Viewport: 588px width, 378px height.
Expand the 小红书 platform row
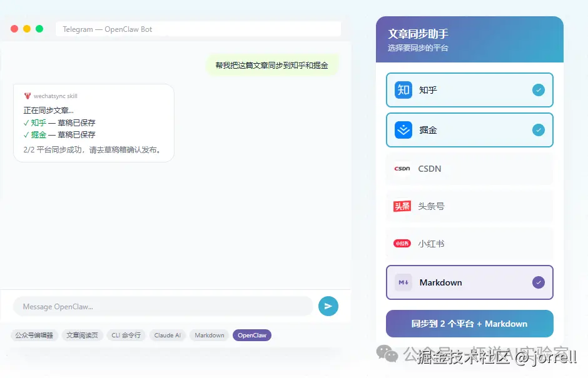tap(469, 244)
